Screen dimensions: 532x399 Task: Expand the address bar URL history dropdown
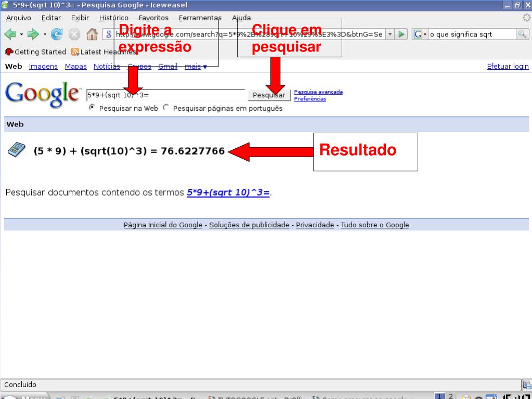tap(390, 34)
